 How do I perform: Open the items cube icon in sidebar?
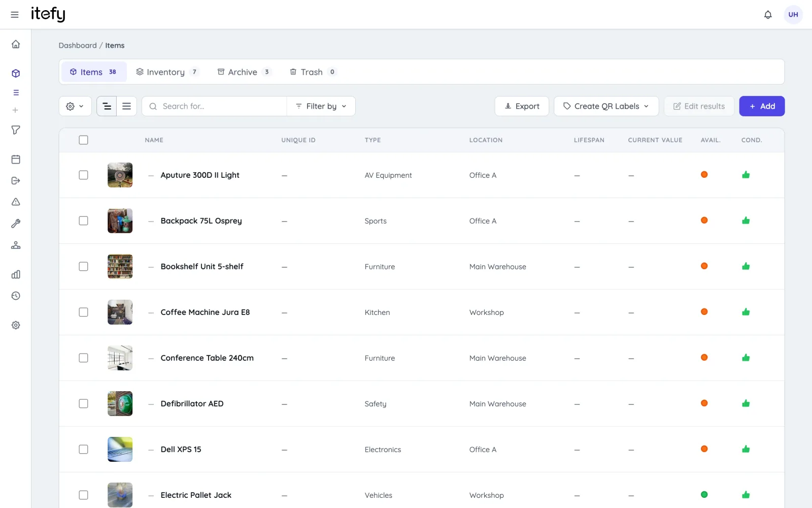16,73
